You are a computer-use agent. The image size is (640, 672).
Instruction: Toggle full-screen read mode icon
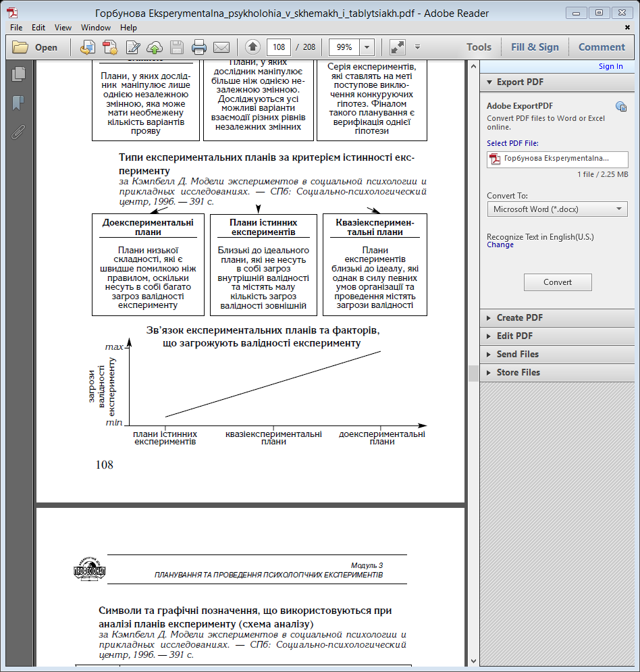398,47
